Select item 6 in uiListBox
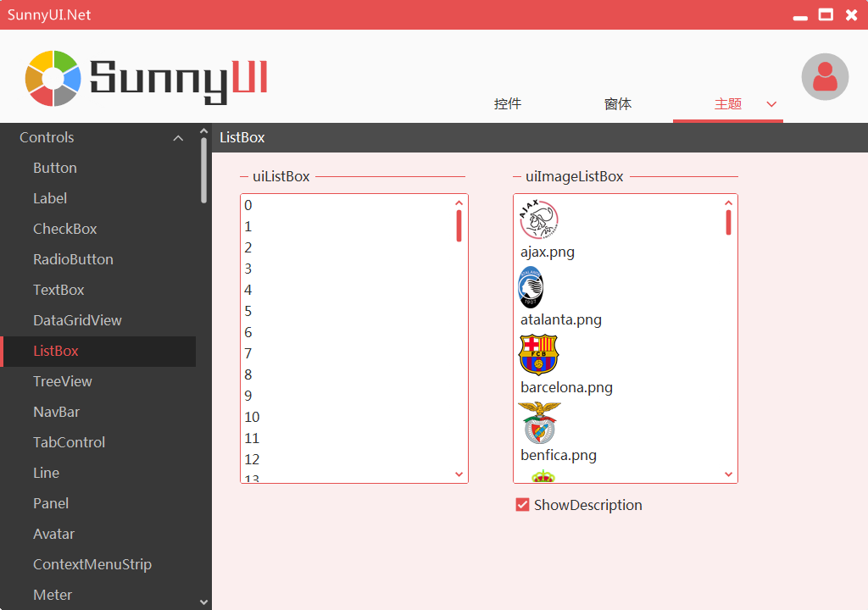The width and height of the screenshot is (868, 610). point(347,332)
